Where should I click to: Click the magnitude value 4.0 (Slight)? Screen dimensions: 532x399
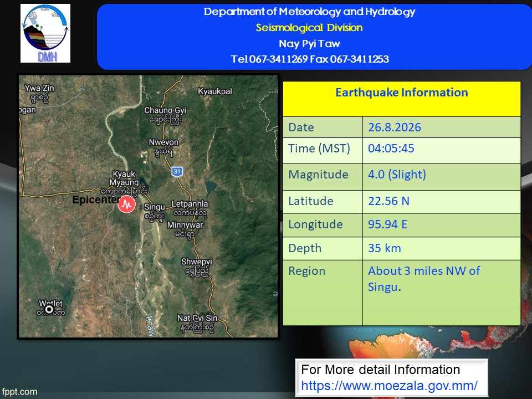tap(397, 175)
